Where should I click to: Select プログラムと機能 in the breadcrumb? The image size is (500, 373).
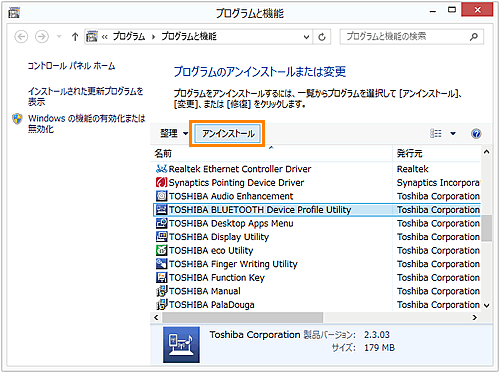coord(189,36)
